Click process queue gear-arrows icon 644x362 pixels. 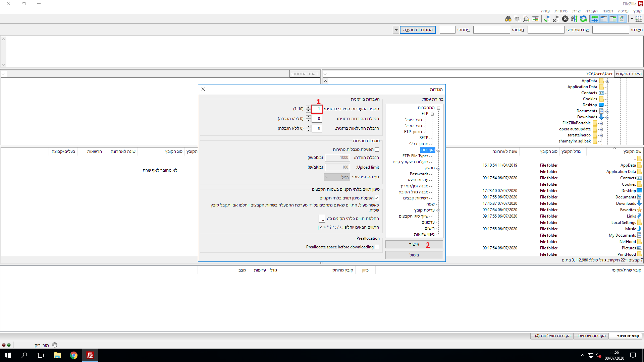574,19
